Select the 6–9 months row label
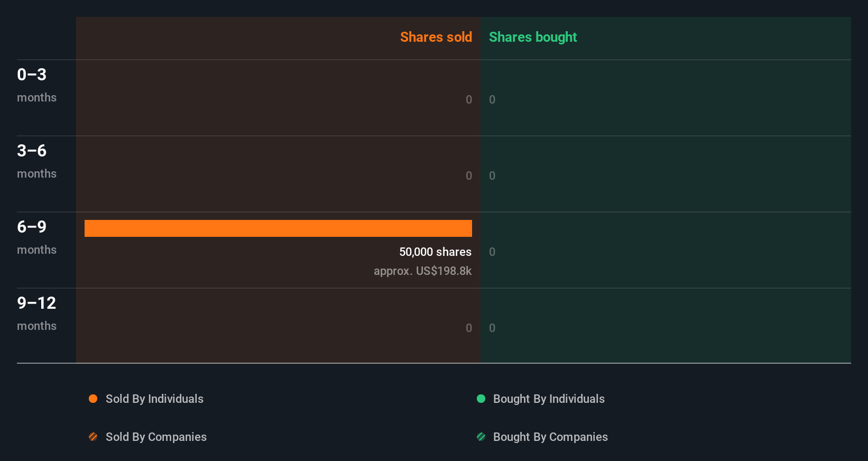 36,237
